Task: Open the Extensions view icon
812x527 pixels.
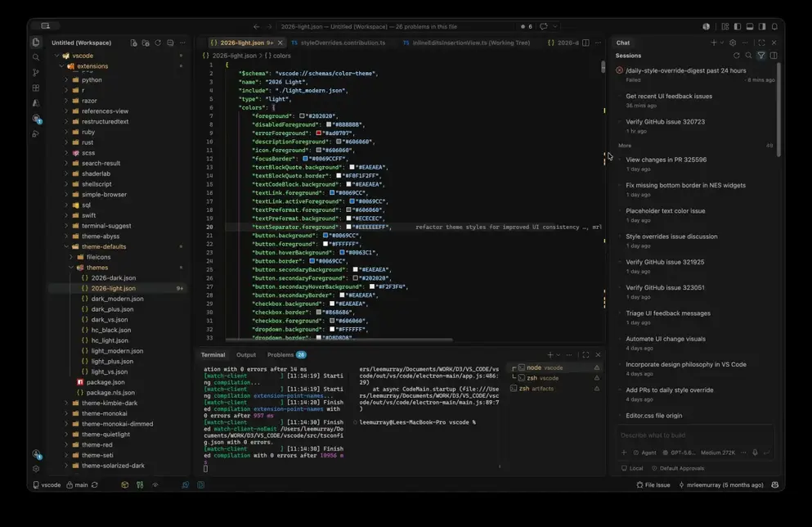Action: [x=36, y=88]
